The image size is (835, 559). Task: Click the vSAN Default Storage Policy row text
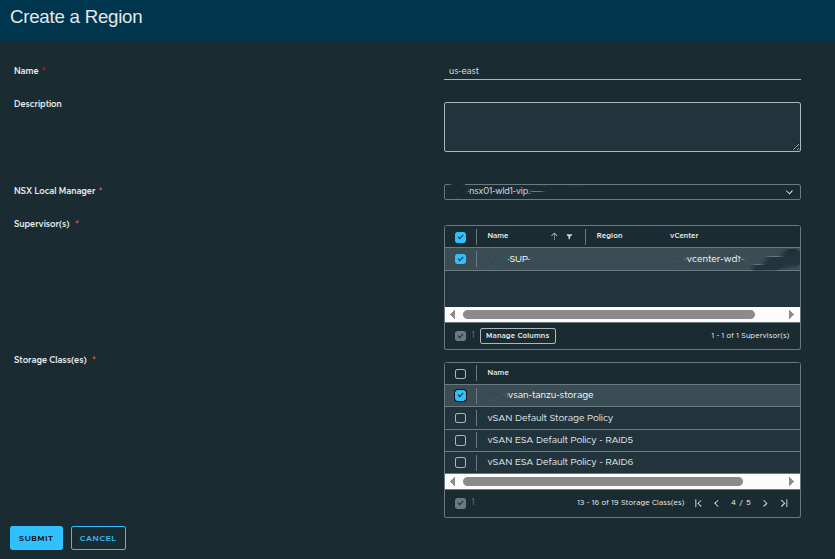pos(550,418)
